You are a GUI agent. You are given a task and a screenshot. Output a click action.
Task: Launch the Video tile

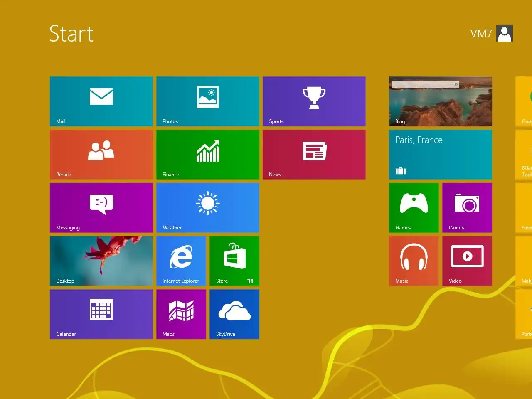point(467,261)
